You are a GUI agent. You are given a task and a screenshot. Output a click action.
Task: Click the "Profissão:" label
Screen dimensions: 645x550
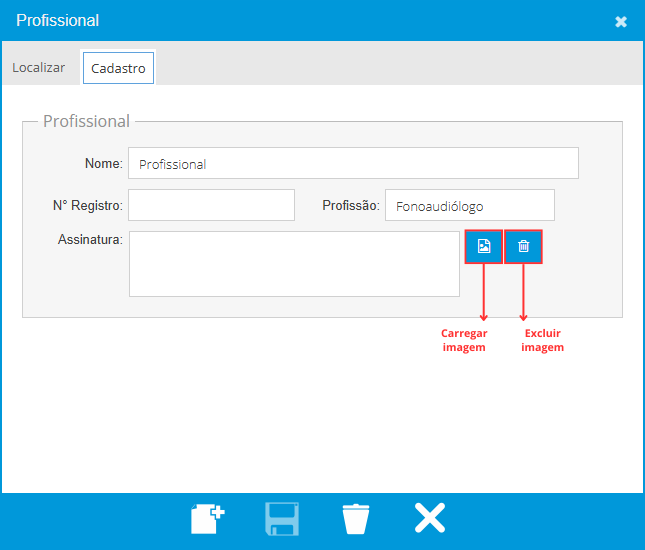350,206
